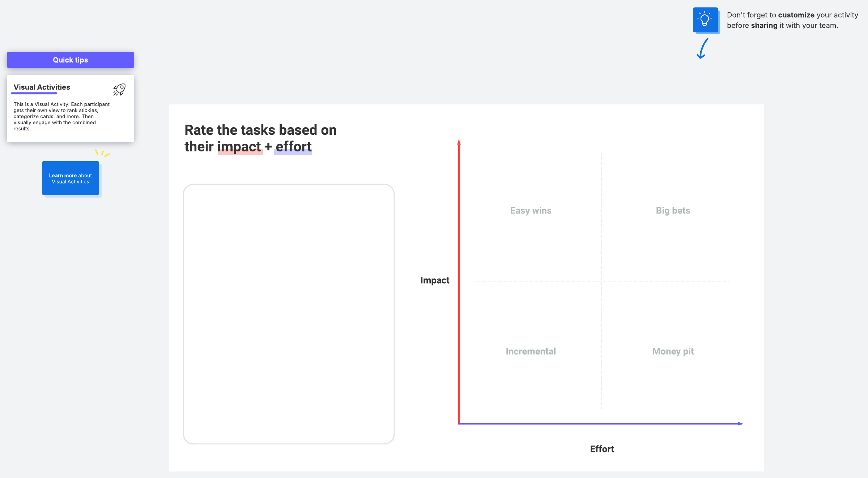Select the Effort axis label
The width and height of the screenshot is (868, 478).
(x=602, y=449)
